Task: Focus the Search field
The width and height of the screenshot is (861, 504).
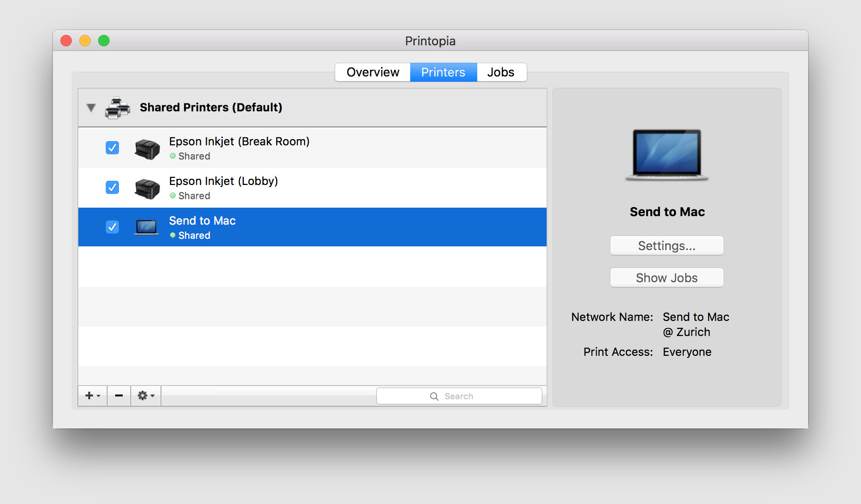Action: click(x=459, y=396)
